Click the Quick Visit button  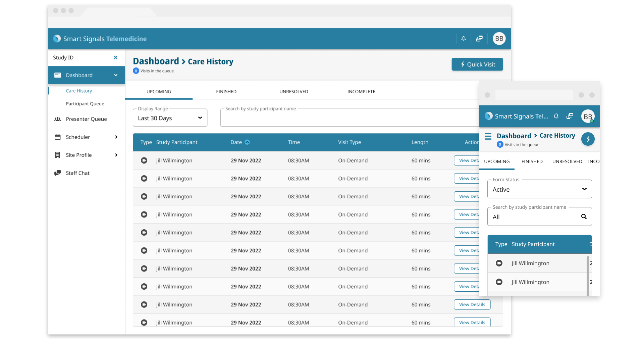(x=477, y=64)
